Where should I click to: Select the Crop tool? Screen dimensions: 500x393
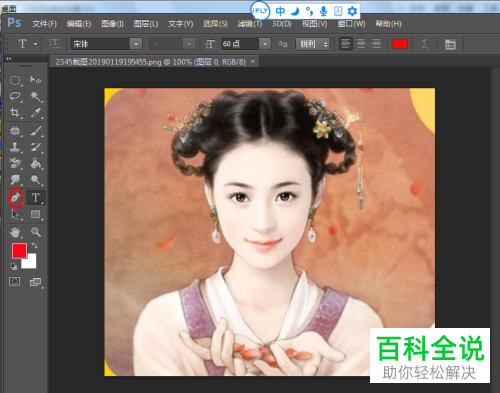pyautogui.click(x=15, y=113)
